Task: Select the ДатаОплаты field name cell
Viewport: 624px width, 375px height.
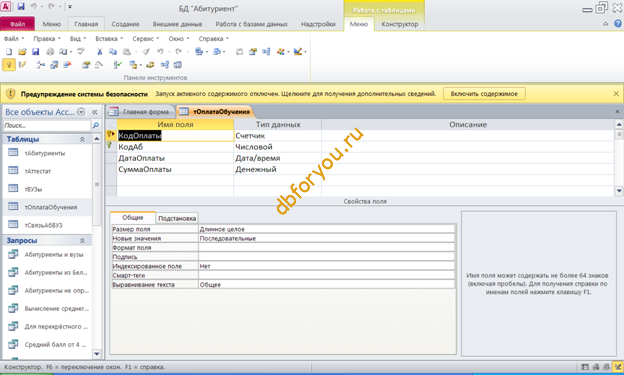Action: point(175,158)
